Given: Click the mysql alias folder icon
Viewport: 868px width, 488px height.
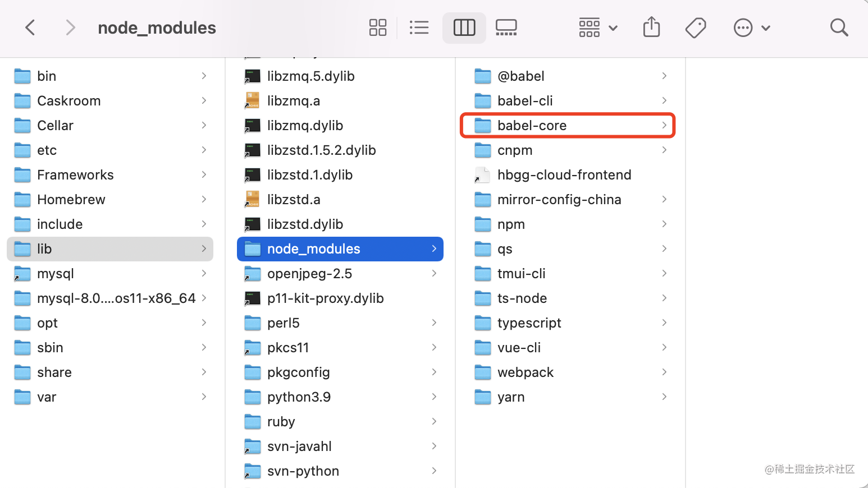Looking at the screenshot, I should tap(22, 273).
